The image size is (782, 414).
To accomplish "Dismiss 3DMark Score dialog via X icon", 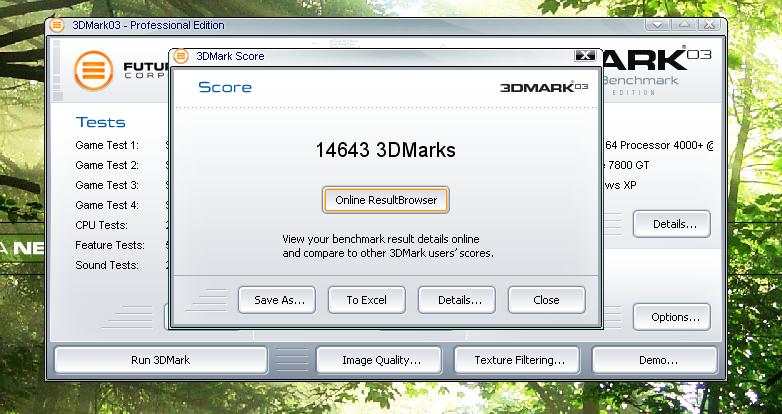I will (x=585, y=55).
